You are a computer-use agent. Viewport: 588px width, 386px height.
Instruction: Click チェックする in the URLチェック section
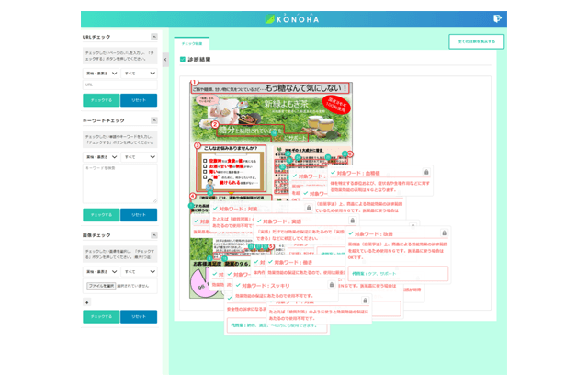click(101, 100)
